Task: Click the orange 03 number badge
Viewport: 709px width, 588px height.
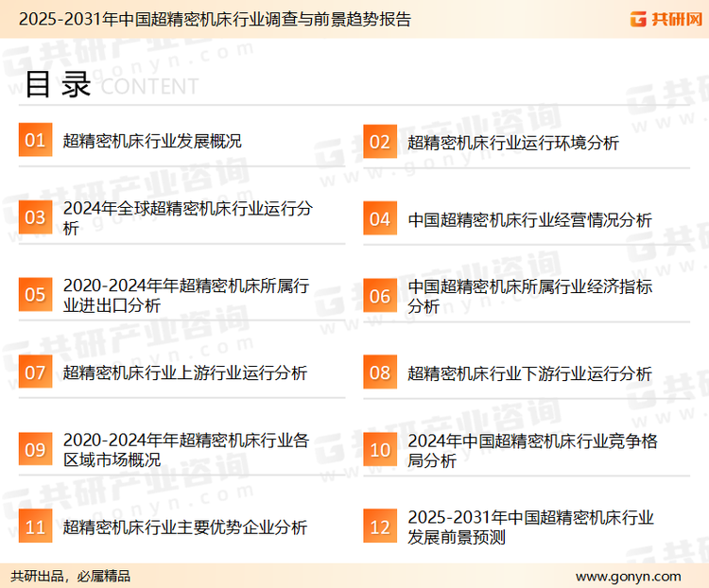Action: (35, 217)
